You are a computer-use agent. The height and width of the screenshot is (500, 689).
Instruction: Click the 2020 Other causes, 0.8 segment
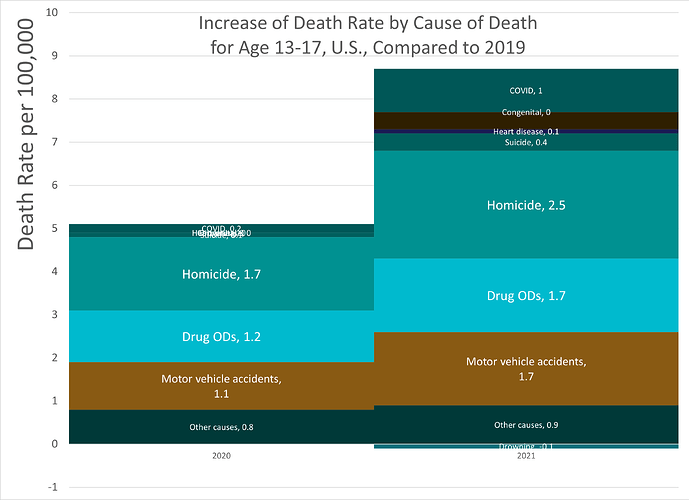coord(221,427)
